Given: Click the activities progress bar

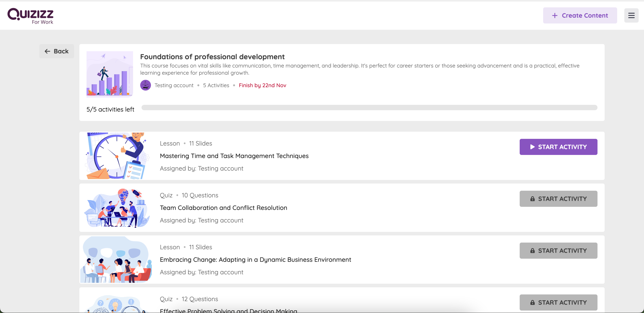Looking at the screenshot, I should pyautogui.click(x=369, y=108).
